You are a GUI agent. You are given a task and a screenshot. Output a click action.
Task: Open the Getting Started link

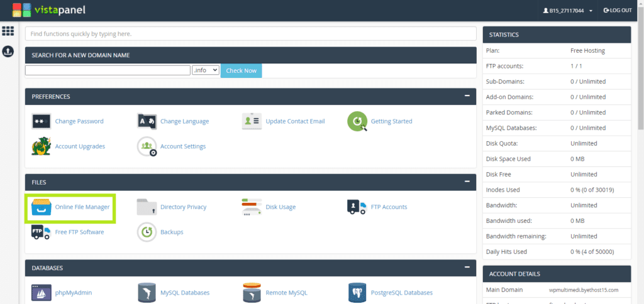point(391,121)
